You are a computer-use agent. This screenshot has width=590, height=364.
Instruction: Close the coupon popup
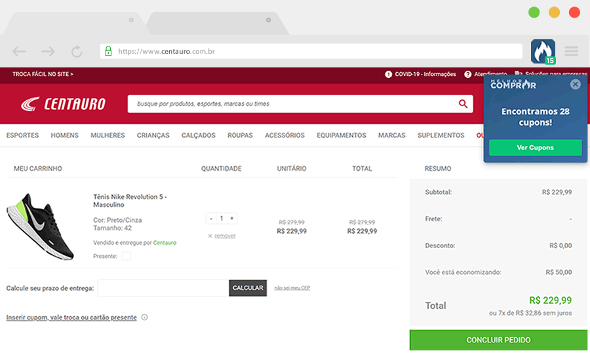[575, 84]
